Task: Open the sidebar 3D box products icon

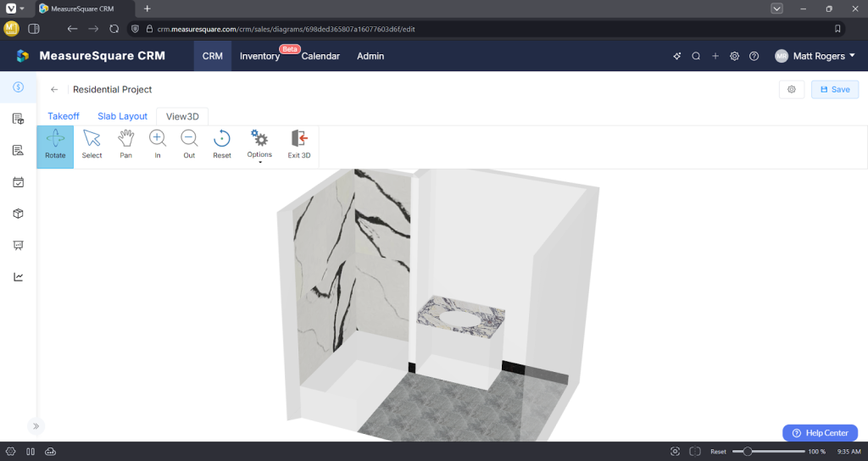Action: tap(19, 214)
